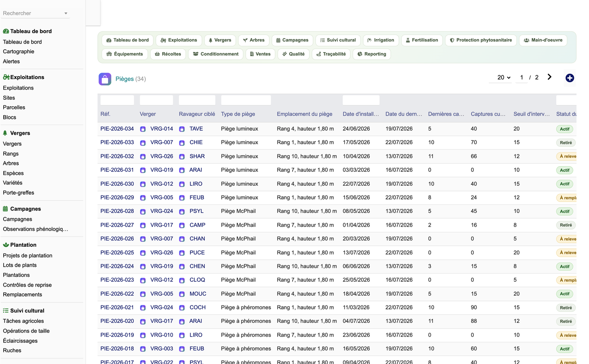
Task: Sort by the Ravageur ciblé column header
Action: (x=197, y=114)
